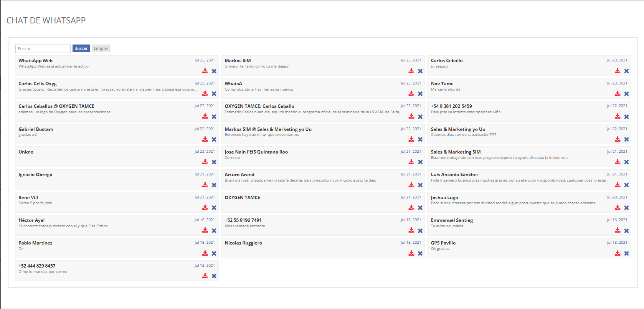Open the Emmanuel Santiag conversation
The image size is (644, 309).
[x=452, y=220]
